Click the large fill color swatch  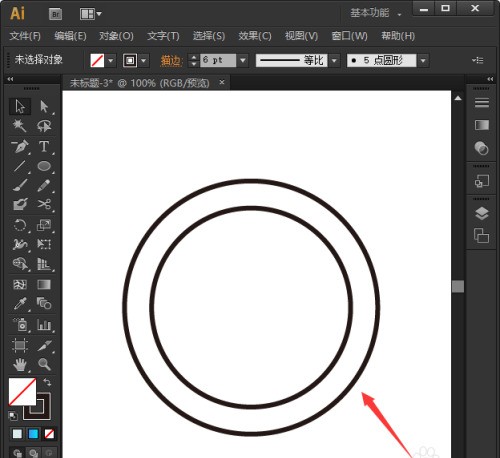[x=22, y=392]
